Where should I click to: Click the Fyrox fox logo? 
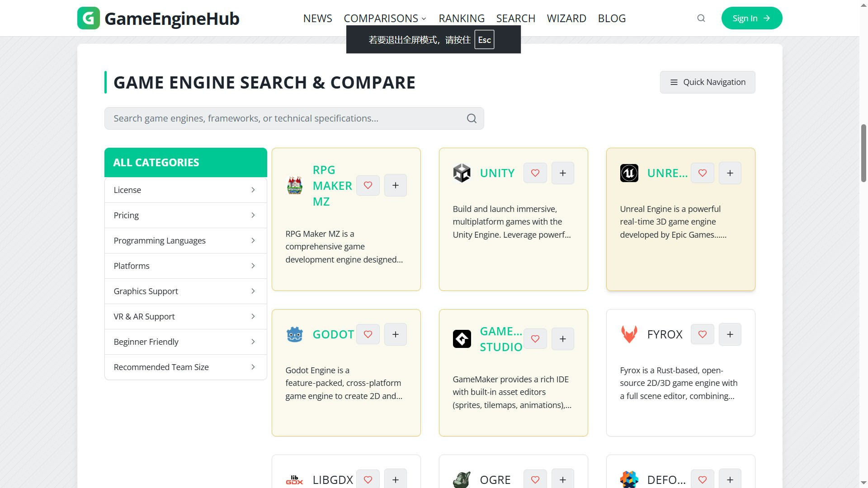(629, 334)
